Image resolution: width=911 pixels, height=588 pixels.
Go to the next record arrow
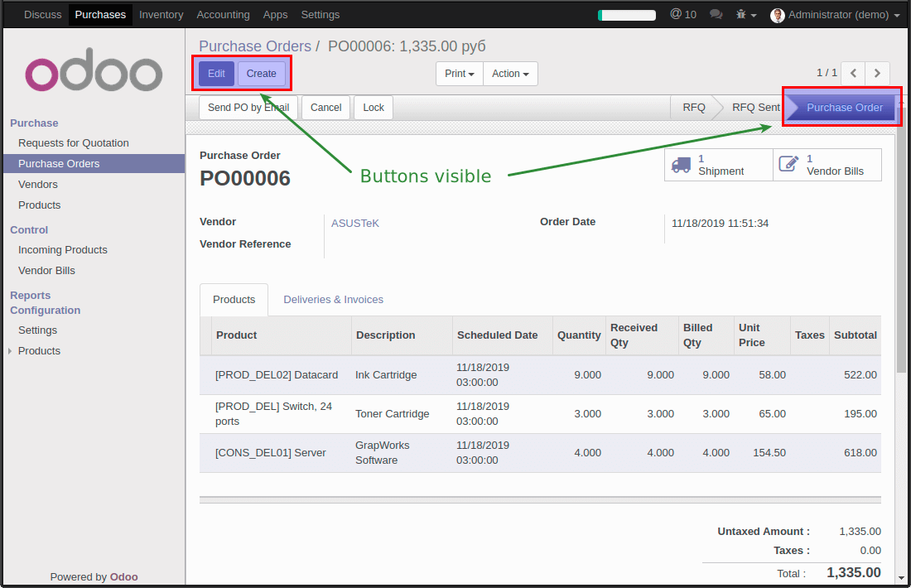878,73
